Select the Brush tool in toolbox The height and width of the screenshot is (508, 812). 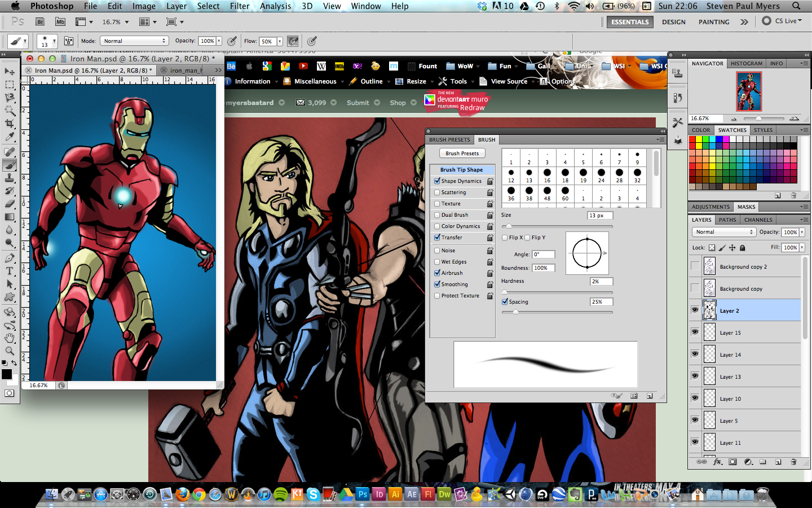(10, 165)
